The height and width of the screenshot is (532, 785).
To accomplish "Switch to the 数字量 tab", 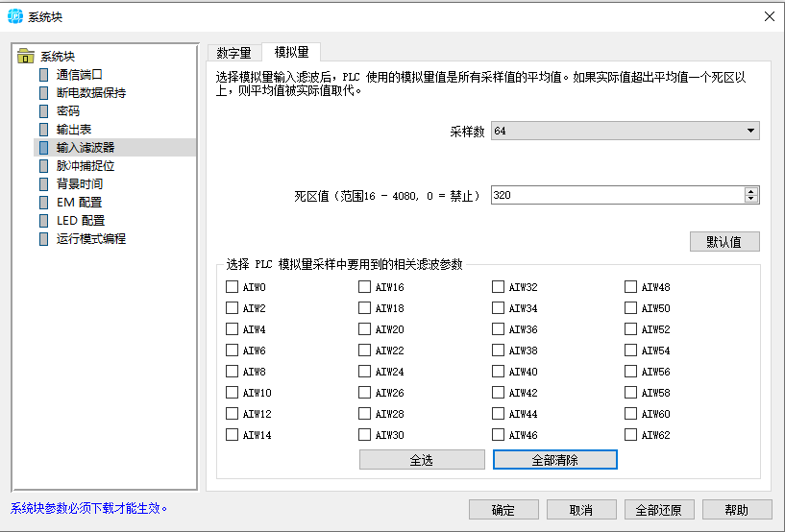I will pos(234,53).
